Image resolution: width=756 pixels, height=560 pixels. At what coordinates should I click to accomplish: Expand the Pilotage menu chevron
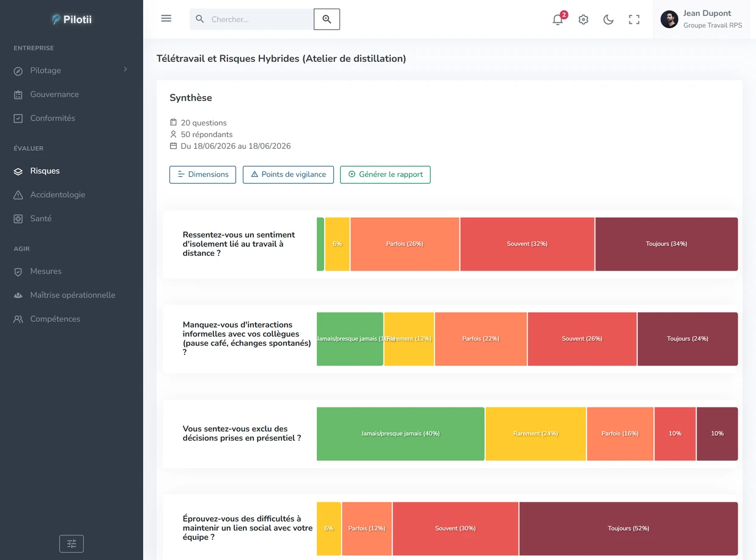125,70
